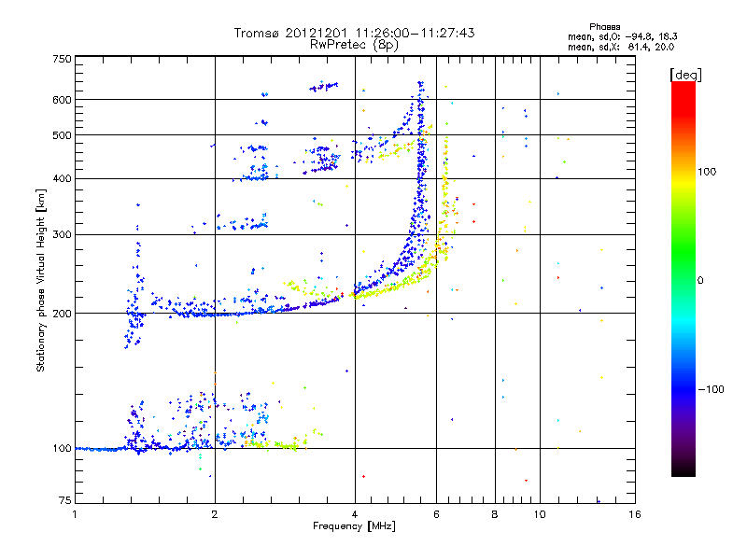Image resolution: width=747 pixels, height=560 pixels.
Task: Click the '[deg]' unit label above color bar
Action: tap(685, 76)
